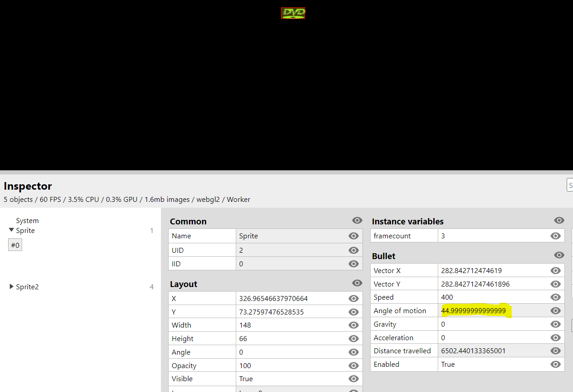Toggle watch eye for the Width row
This screenshot has width=573, height=392.
(x=353, y=325)
